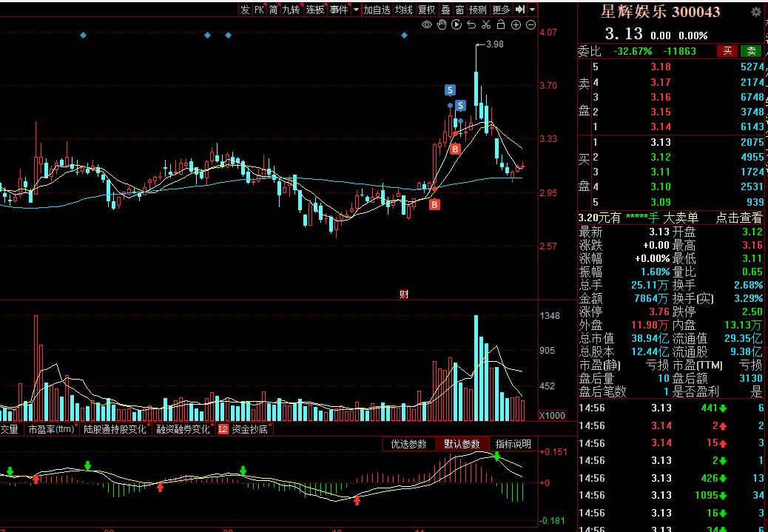The width and height of the screenshot is (768, 532).
Task: Click the PK comparison button
Action: point(259,10)
